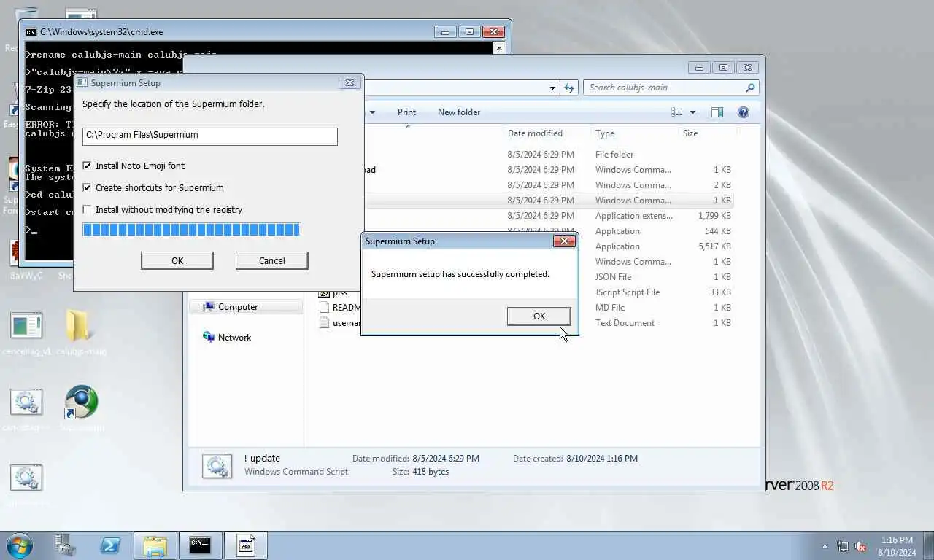Click OK in the setup completed dialog
The image size is (934, 560).
(539, 316)
